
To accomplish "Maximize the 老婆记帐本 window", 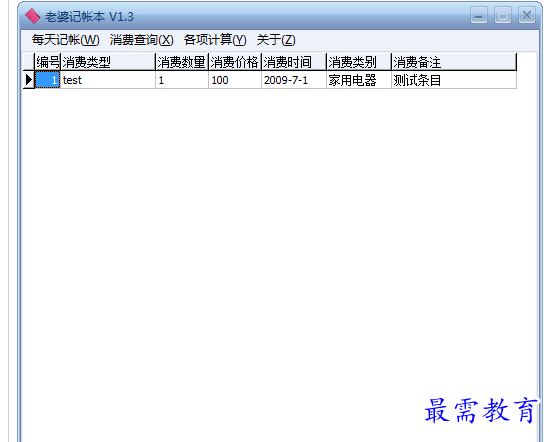I will (x=503, y=15).
